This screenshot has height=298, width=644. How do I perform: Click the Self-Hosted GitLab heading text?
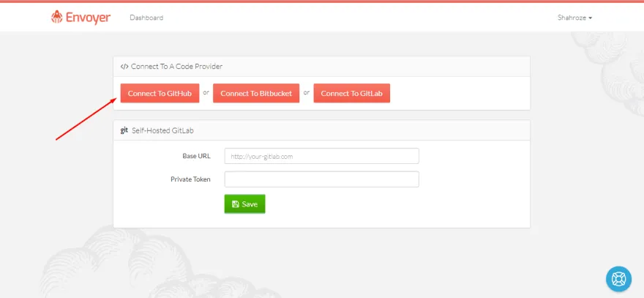[x=162, y=131]
